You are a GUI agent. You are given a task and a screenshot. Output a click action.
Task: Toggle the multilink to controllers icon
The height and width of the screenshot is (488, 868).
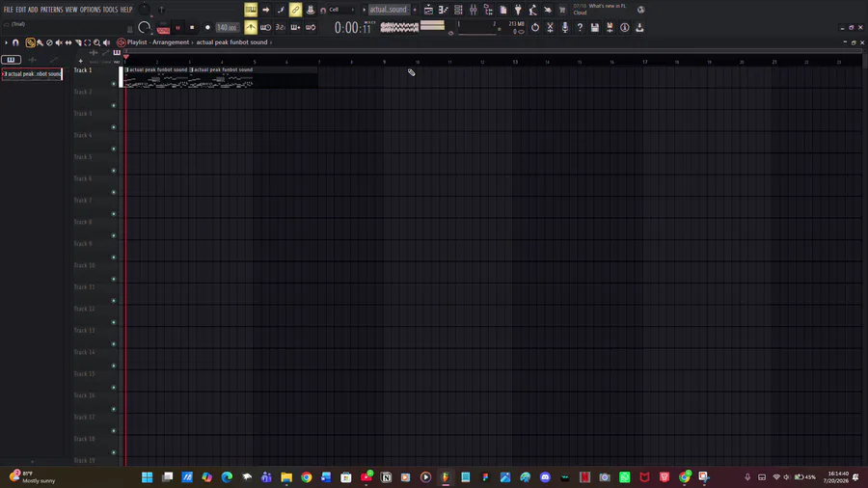(x=311, y=10)
